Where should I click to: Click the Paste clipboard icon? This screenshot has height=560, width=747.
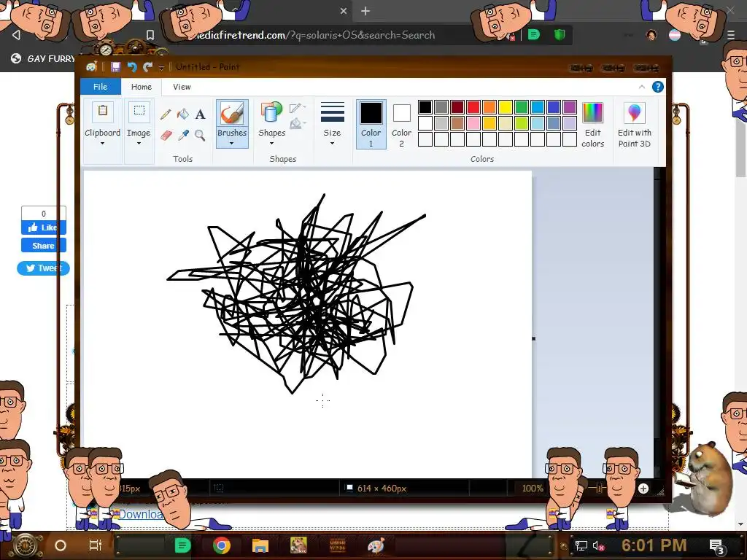coord(102,112)
